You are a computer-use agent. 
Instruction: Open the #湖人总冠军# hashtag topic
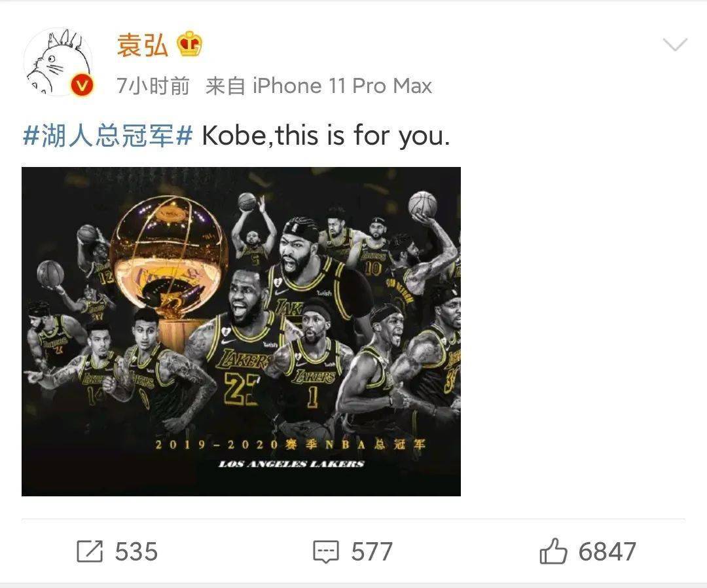(108, 136)
